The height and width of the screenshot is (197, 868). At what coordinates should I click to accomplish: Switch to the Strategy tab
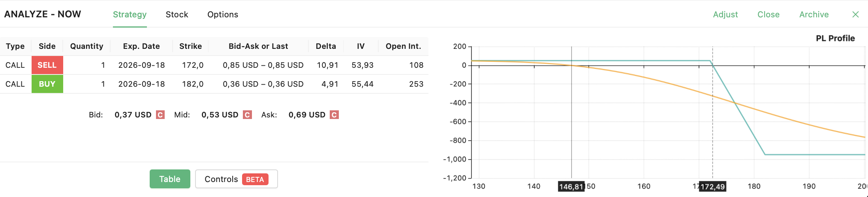pyautogui.click(x=130, y=15)
